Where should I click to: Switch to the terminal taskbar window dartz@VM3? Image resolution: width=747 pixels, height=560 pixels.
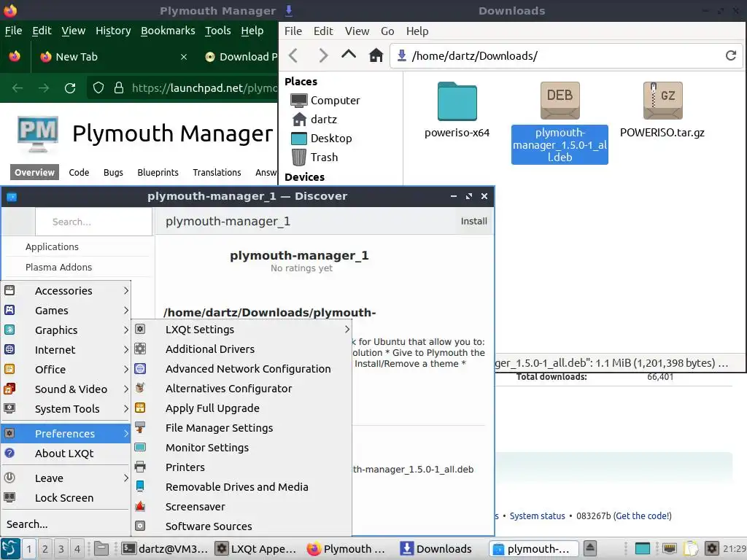click(x=165, y=548)
